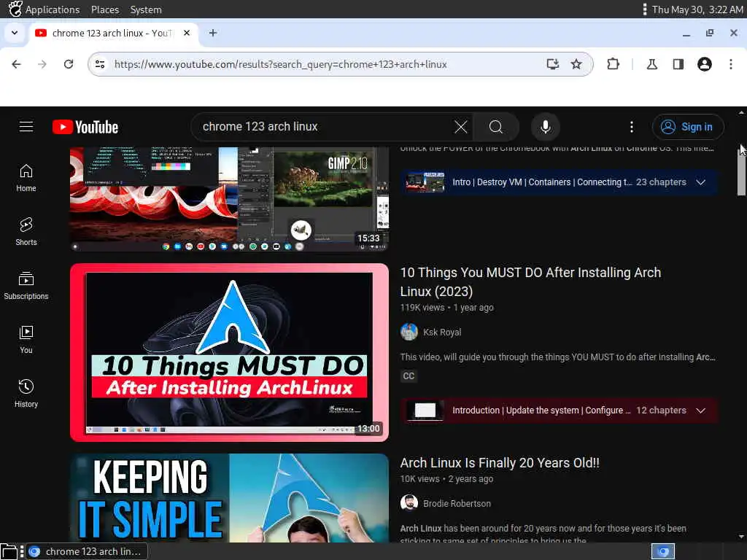747x560 pixels.
Task: View site information icon in address bar
Action: pos(100,64)
